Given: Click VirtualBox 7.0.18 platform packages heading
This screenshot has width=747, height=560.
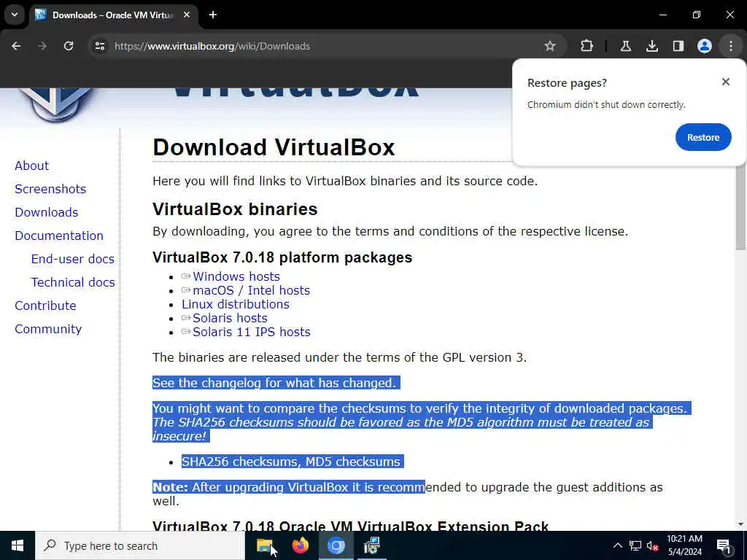Looking at the screenshot, I should pyautogui.click(x=282, y=257).
